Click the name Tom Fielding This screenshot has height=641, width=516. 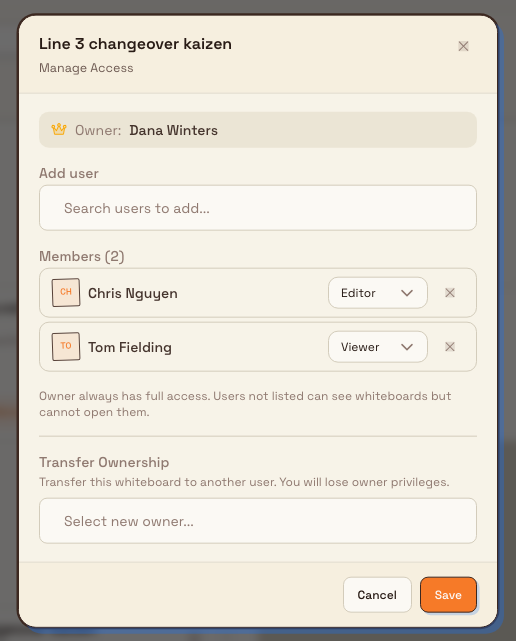130,347
